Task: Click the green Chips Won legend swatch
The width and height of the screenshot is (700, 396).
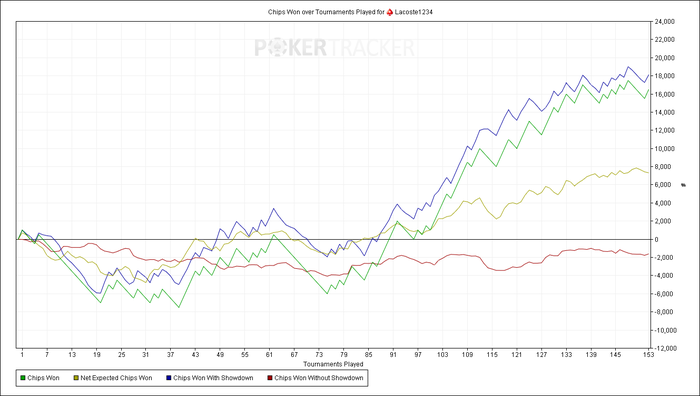Action: 22,378
